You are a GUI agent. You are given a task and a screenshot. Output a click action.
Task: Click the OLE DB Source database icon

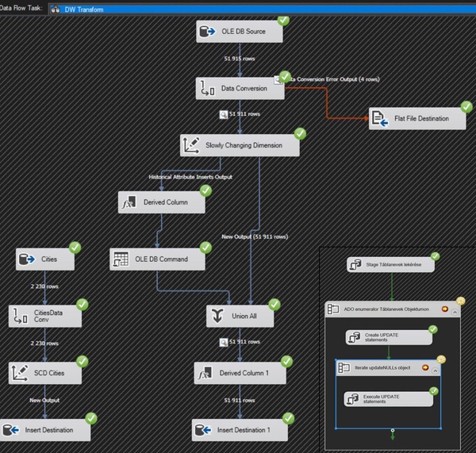[x=207, y=31]
